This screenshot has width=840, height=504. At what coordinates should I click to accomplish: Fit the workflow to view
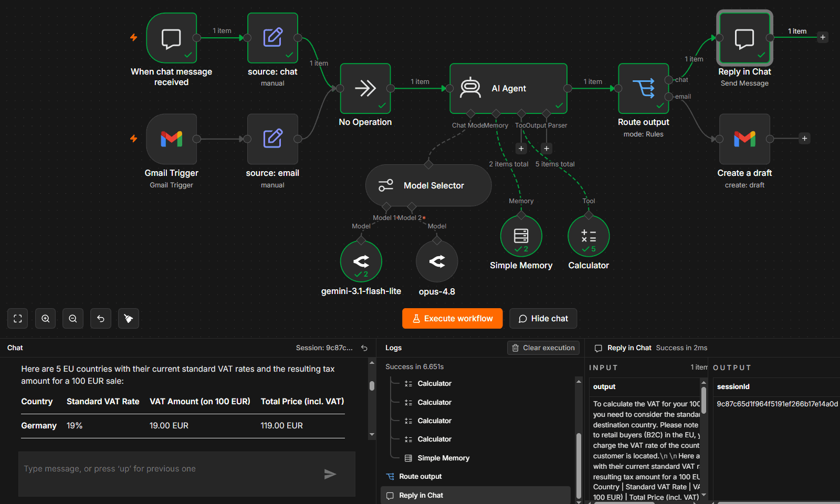click(x=18, y=319)
